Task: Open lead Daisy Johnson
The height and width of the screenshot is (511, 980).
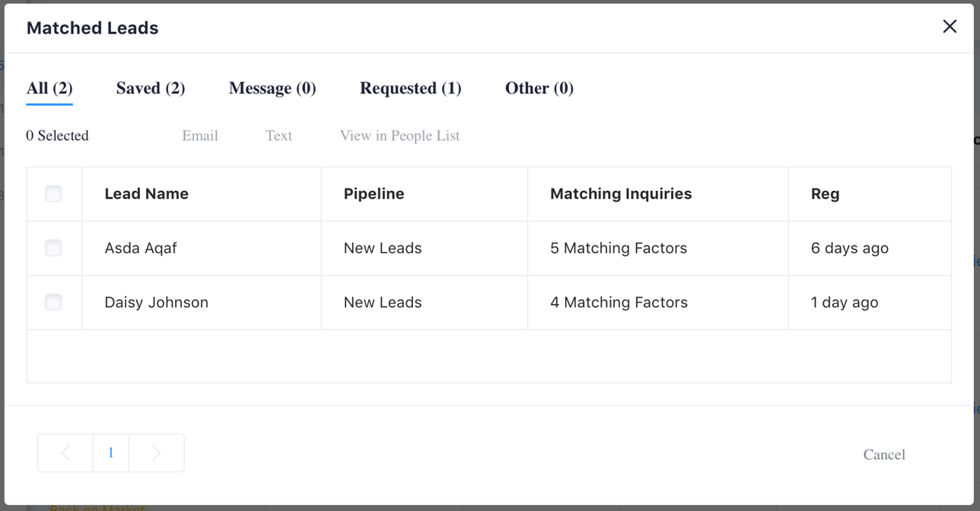Action: (x=156, y=303)
